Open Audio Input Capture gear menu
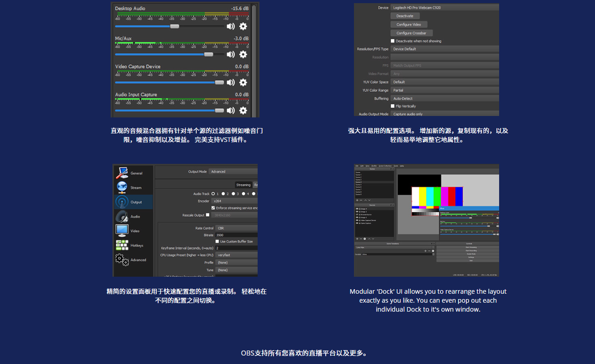The height and width of the screenshot is (364, 595). pos(243,110)
